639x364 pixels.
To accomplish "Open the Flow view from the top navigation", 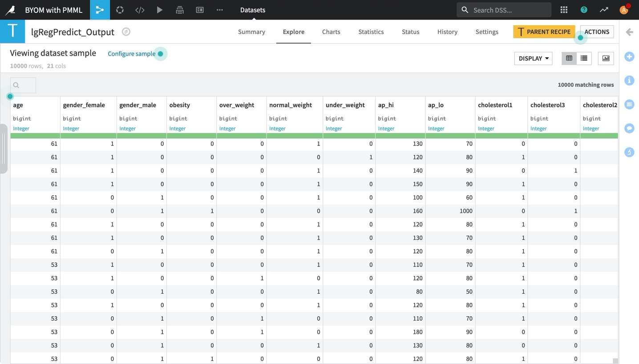I will click(x=100, y=10).
